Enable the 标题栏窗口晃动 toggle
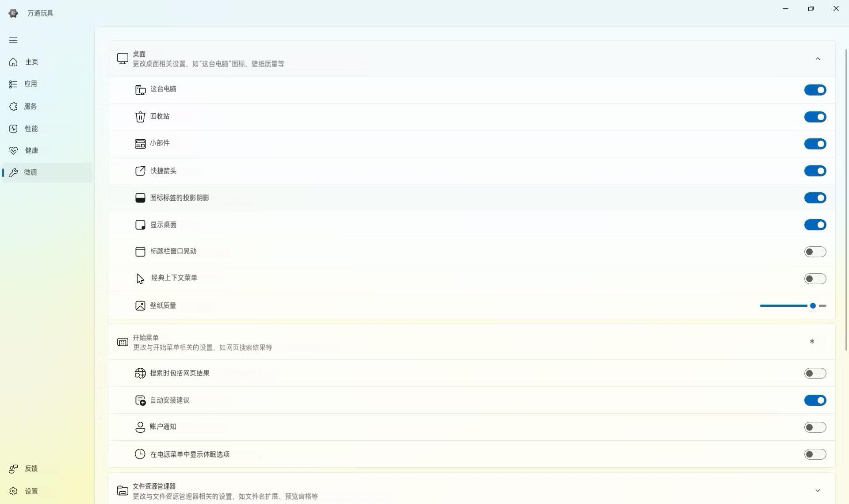Viewport: 849px width, 504px height. (x=815, y=252)
